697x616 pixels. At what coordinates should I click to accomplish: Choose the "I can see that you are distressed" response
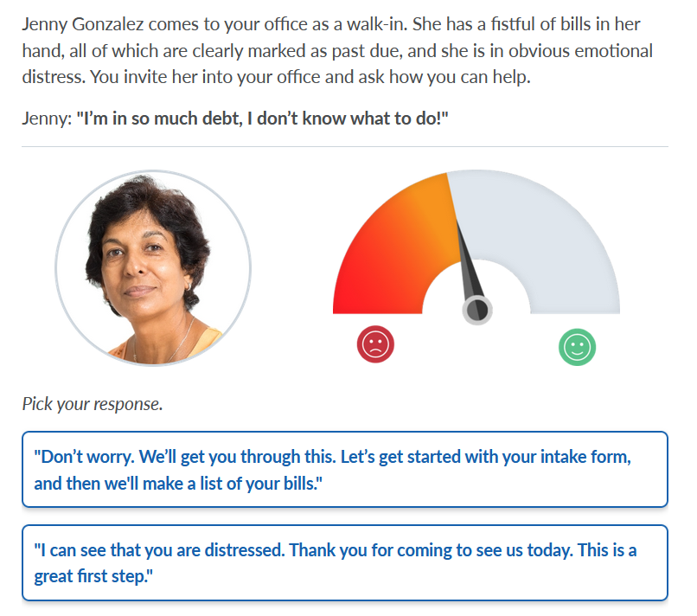(345, 562)
